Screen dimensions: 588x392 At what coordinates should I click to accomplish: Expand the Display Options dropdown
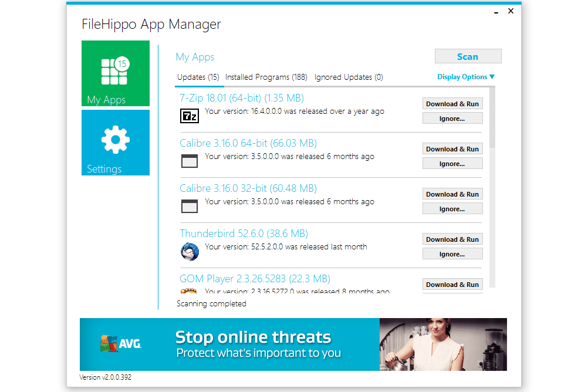coord(466,77)
